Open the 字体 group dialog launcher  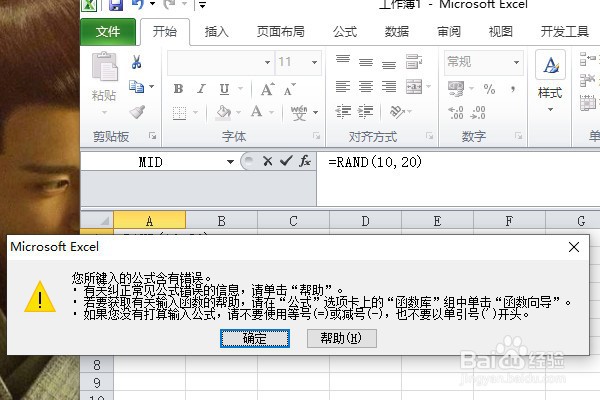pos(316,136)
